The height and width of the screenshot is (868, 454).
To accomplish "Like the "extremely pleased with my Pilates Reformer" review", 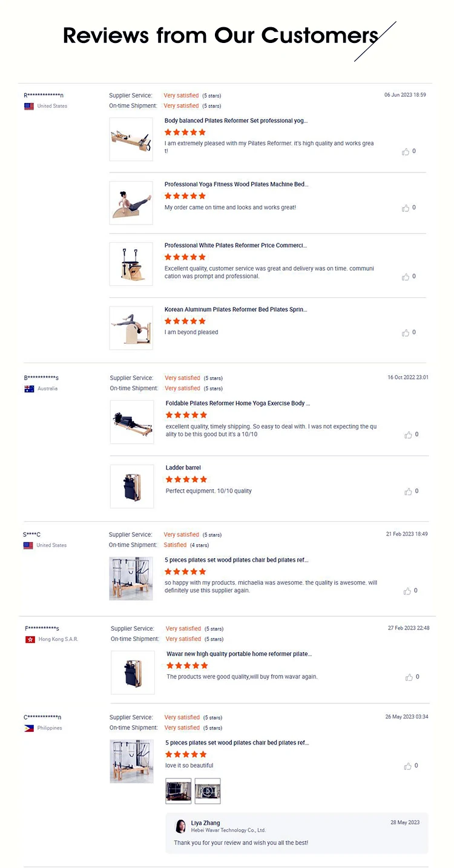I will click(406, 152).
